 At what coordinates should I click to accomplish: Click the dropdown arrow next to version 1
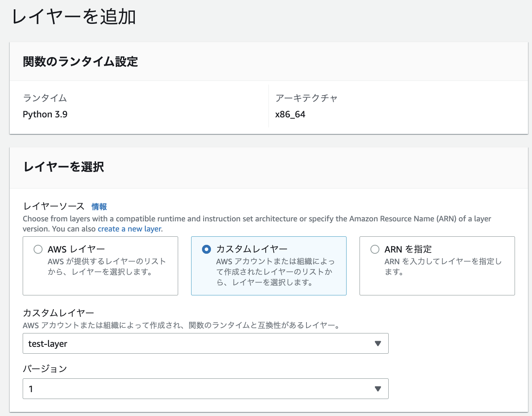(x=378, y=388)
